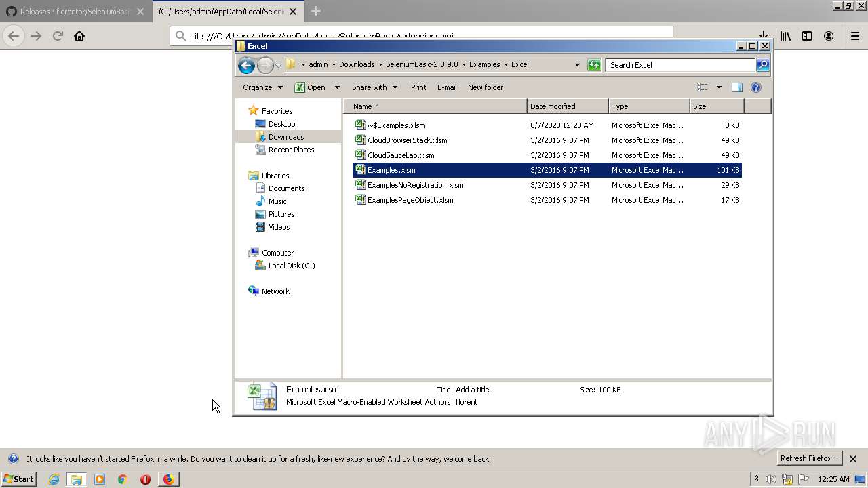Open Recent Places in the navigation pane
The image size is (868, 488).
[291, 150]
